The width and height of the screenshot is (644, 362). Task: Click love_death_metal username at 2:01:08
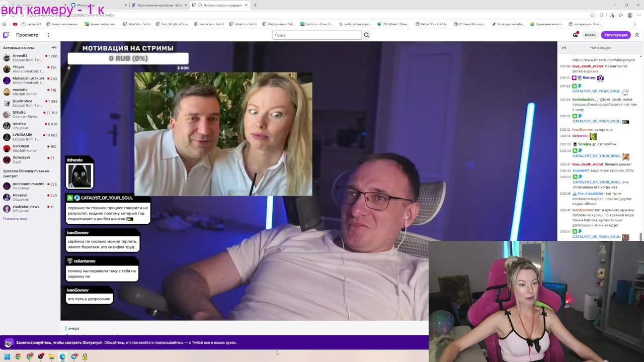[588, 66]
